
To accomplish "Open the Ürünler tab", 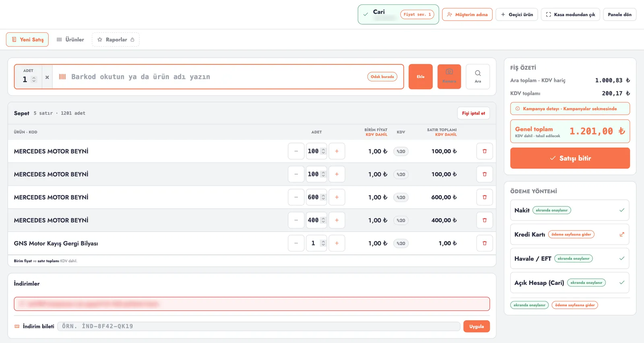I will (70, 39).
